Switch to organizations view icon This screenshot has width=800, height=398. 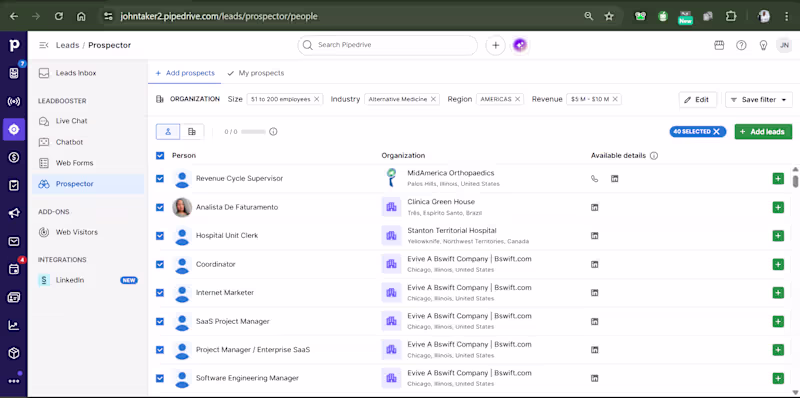[192, 132]
